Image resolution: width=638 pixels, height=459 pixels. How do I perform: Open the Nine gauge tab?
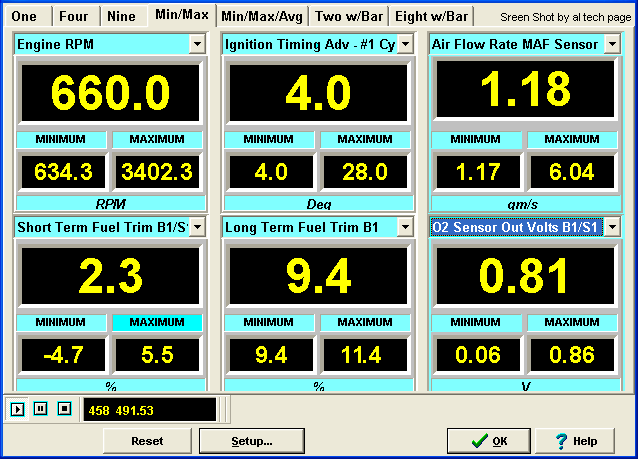point(121,16)
